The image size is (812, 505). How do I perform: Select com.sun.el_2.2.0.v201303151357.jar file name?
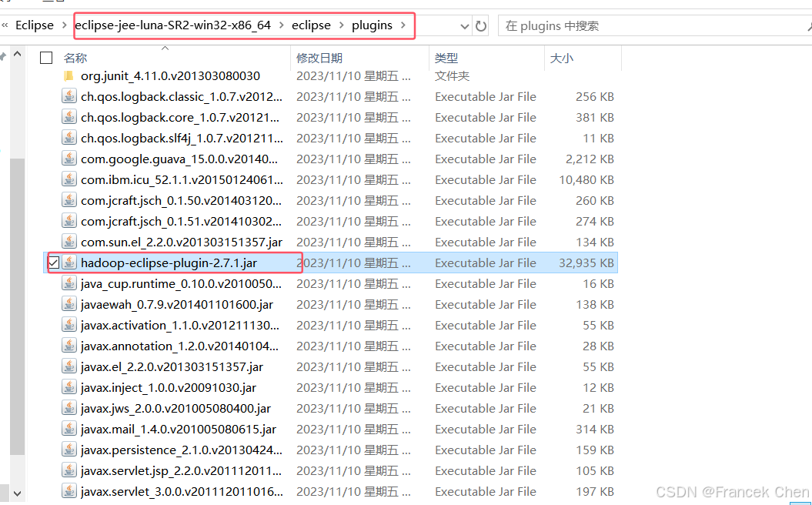pos(182,242)
